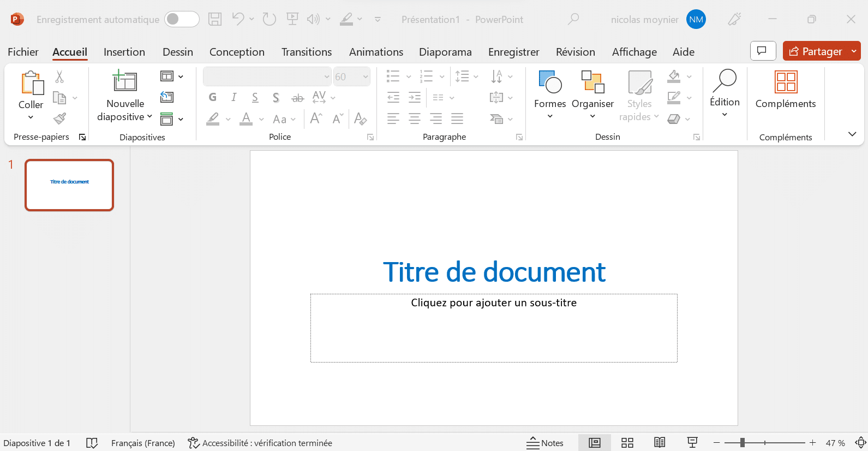Click the Cut scissors icon

tap(59, 76)
